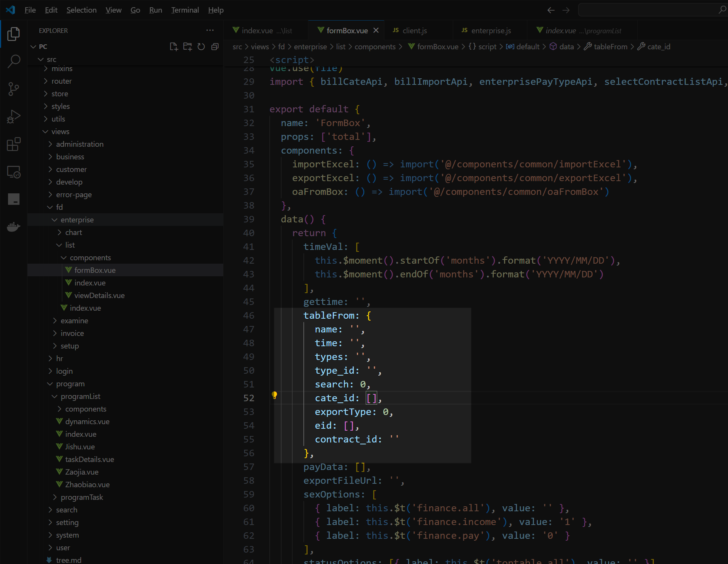
Task: Open the Search view in the activity bar
Action: pyautogui.click(x=13, y=61)
